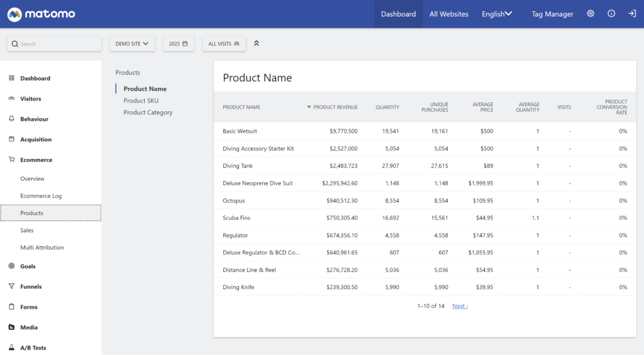Click the Ecommerce cart icon
644x355 pixels.
point(11,160)
